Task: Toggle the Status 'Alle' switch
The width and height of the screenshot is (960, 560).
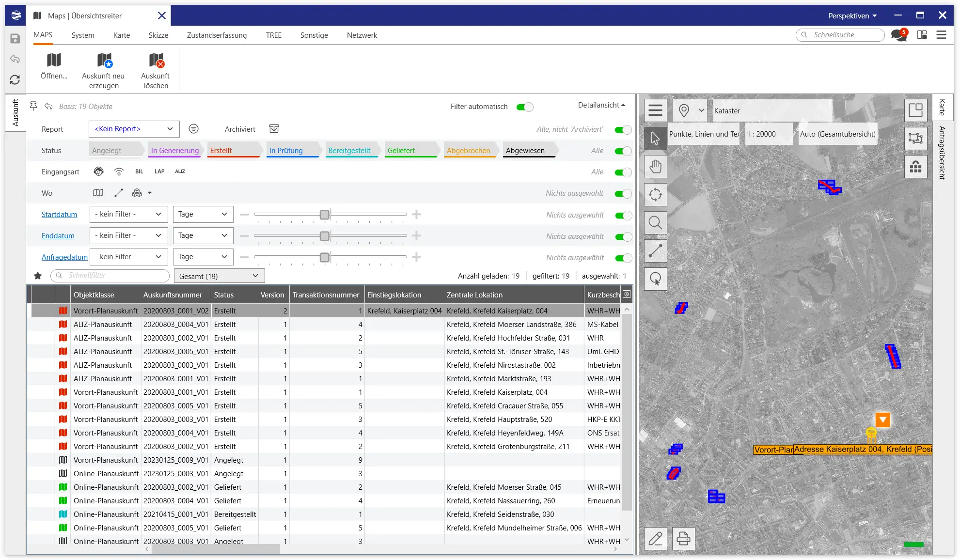Action: tap(623, 151)
